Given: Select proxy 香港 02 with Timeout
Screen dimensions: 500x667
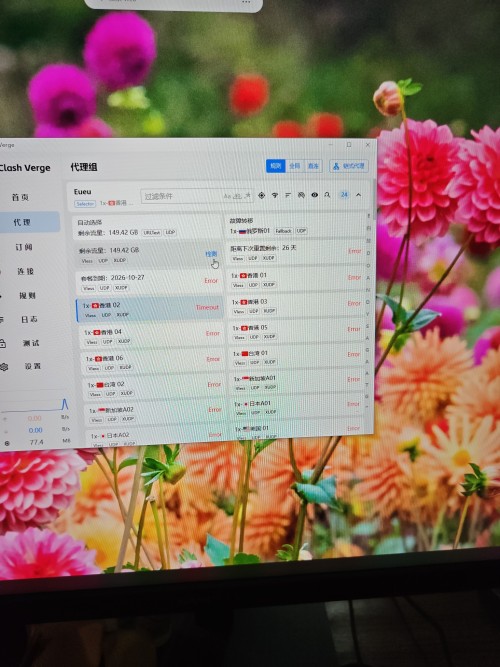Looking at the screenshot, I should (x=150, y=310).
